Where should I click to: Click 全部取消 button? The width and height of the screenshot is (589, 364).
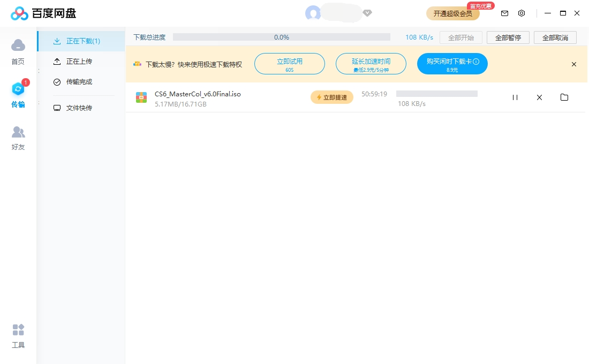(x=555, y=37)
